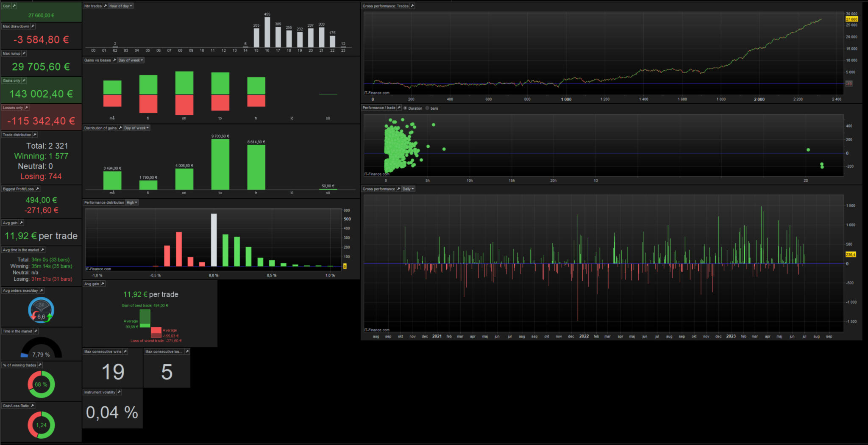Viewport: 868px width, 445px height.
Task: Click the Losing: 744 line
Action: point(41,176)
